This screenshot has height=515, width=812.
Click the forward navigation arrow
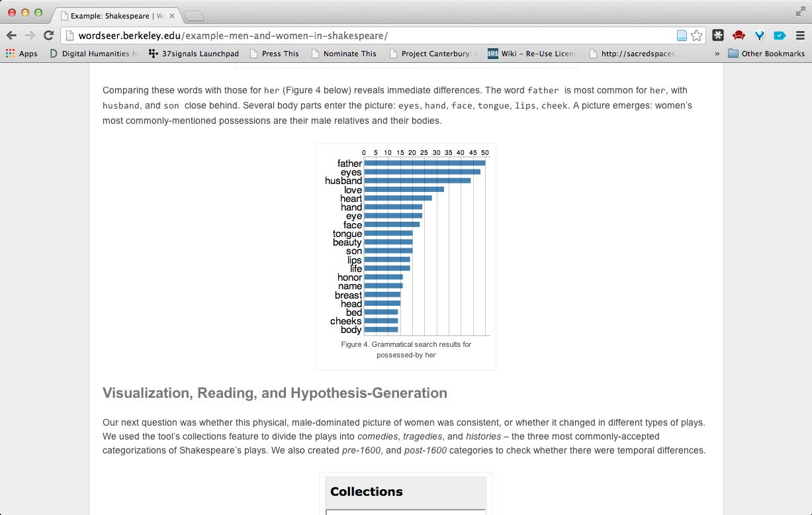tap(30, 36)
